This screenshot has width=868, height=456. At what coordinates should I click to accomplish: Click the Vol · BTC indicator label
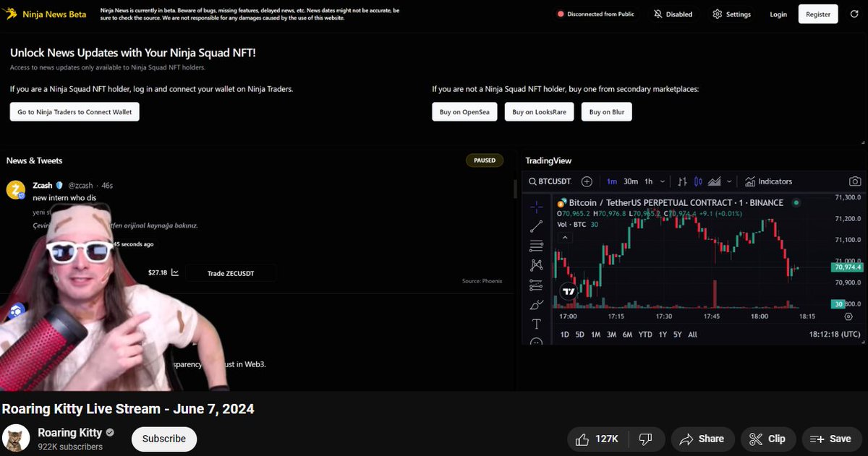(x=572, y=224)
